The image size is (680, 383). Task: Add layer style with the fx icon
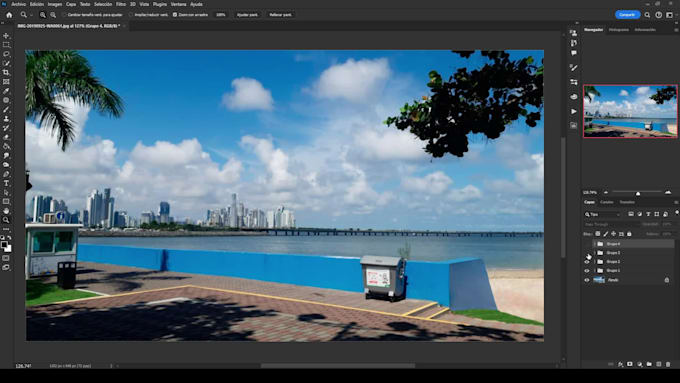(621, 364)
